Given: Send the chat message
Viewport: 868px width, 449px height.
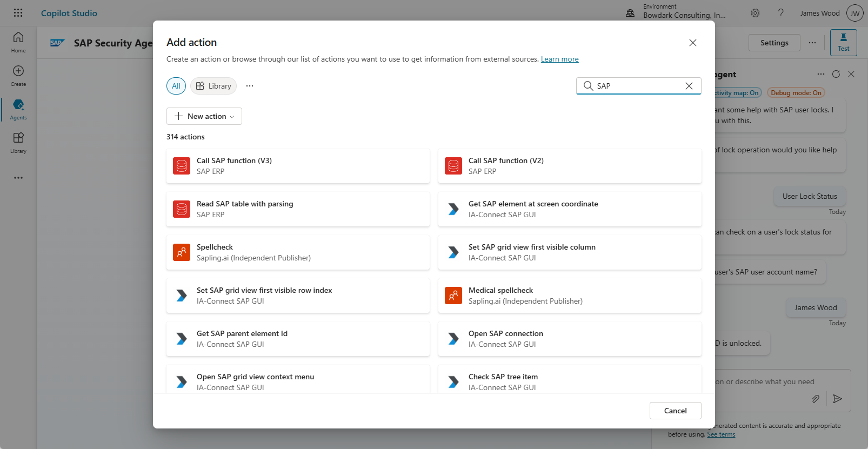Looking at the screenshot, I should pos(838,399).
